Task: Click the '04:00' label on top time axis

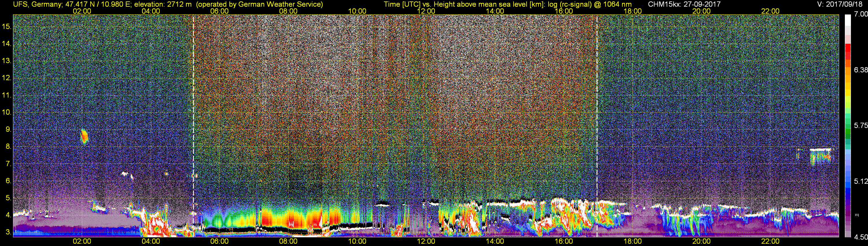Action: pos(151,11)
